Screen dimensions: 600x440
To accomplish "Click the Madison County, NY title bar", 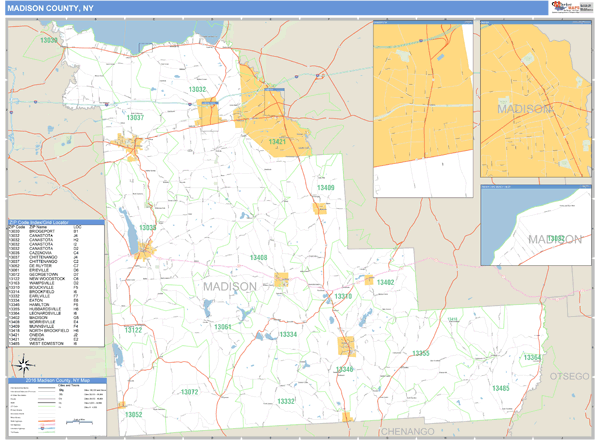I will (60, 8).
